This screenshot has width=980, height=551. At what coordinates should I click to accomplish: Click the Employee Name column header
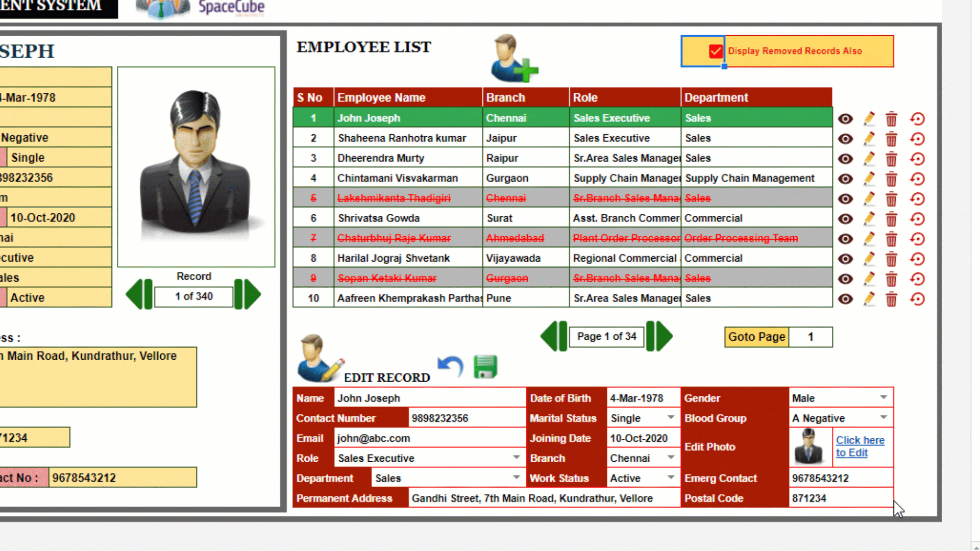coord(381,97)
